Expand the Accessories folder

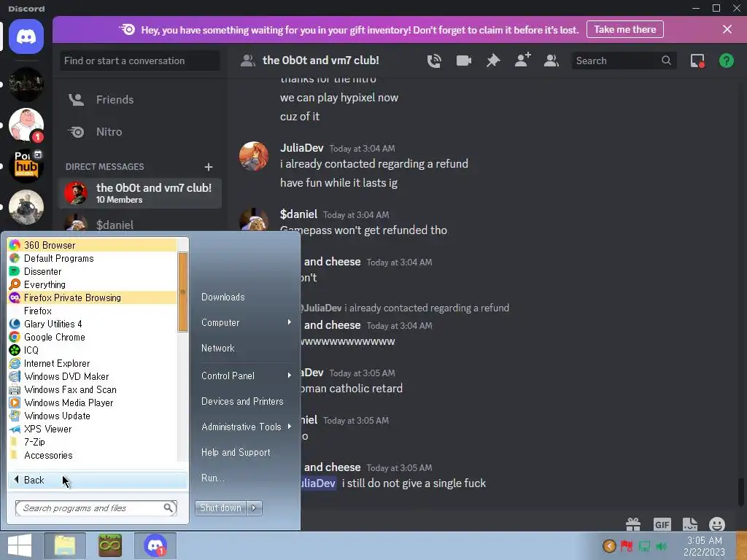92,455
